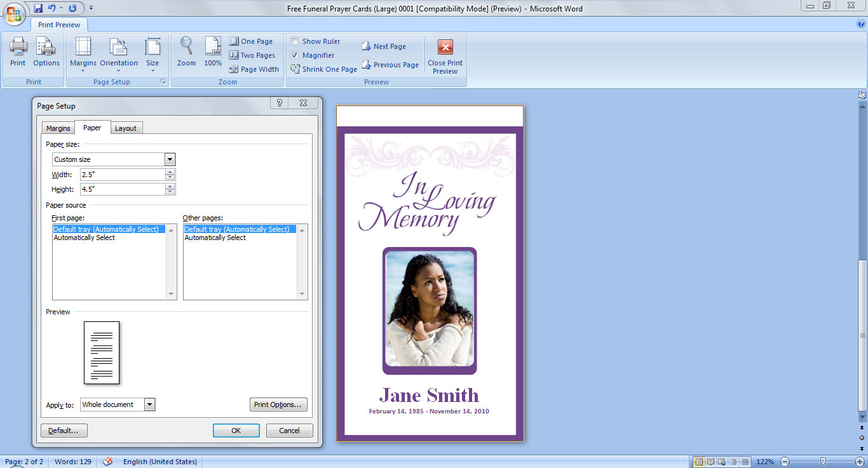The width and height of the screenshot is (868, 468).
Task: Click Shrink One Page
Action: (x=323, y=69)
